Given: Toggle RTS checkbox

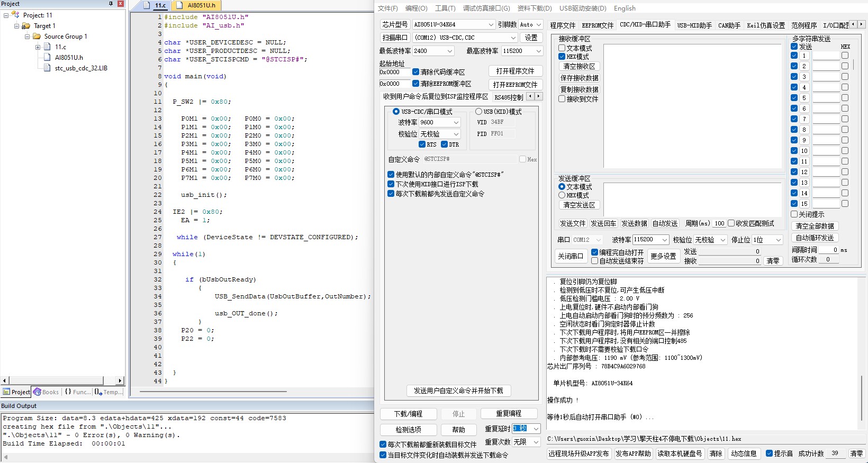Looking at the screenshot, I should (x=422, y=144).
